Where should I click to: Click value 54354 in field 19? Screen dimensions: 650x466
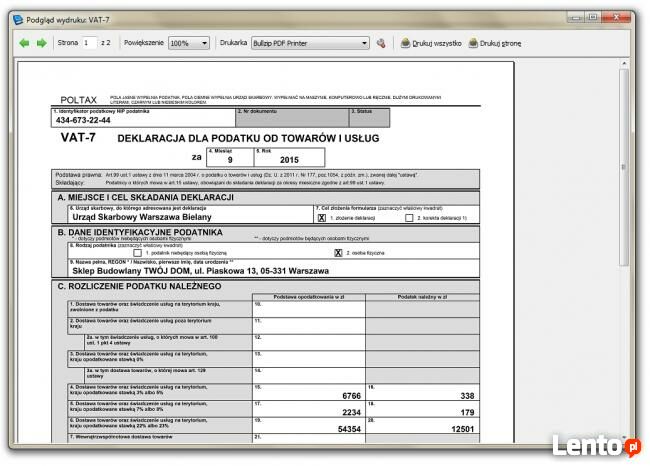[x=349, y=429]
